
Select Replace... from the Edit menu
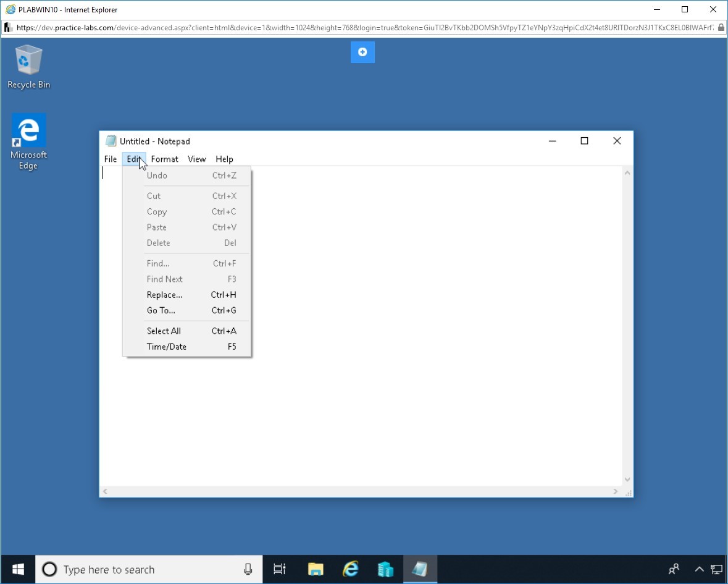pos(187,295)
